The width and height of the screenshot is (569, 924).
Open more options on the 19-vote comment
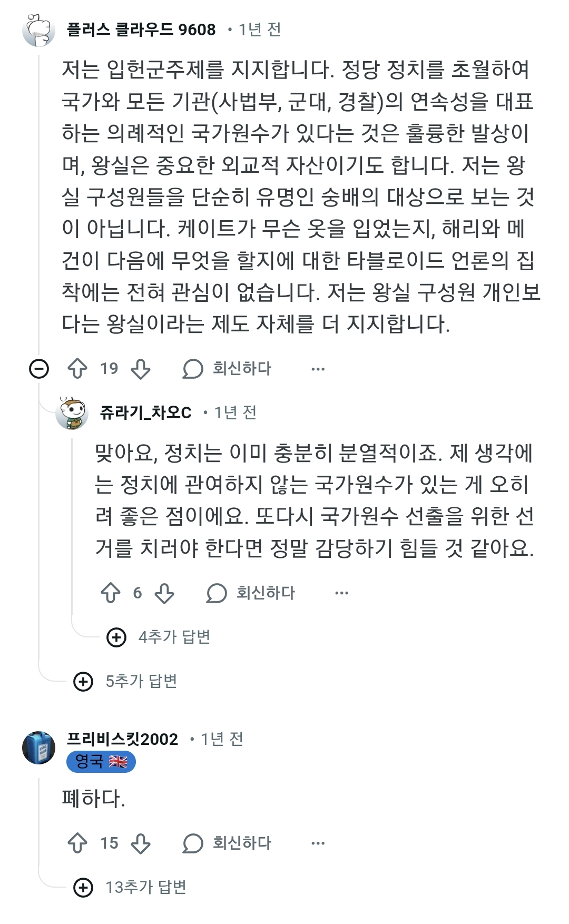point(318,369)
